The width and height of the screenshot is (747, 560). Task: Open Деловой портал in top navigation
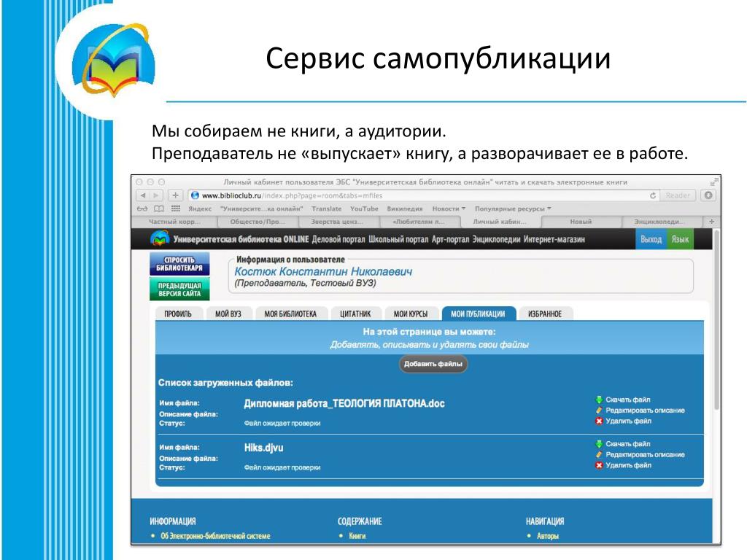click(x=338, y=239)
